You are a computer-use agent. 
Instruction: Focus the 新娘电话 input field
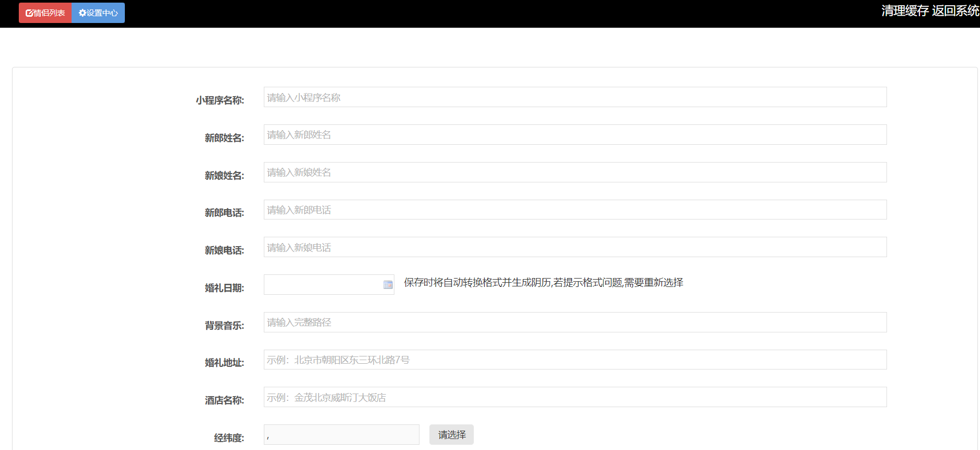pos(575,247)
